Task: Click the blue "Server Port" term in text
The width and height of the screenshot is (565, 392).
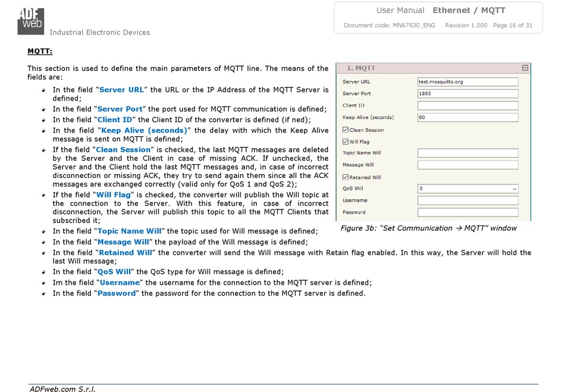Action: pos(120,109)
